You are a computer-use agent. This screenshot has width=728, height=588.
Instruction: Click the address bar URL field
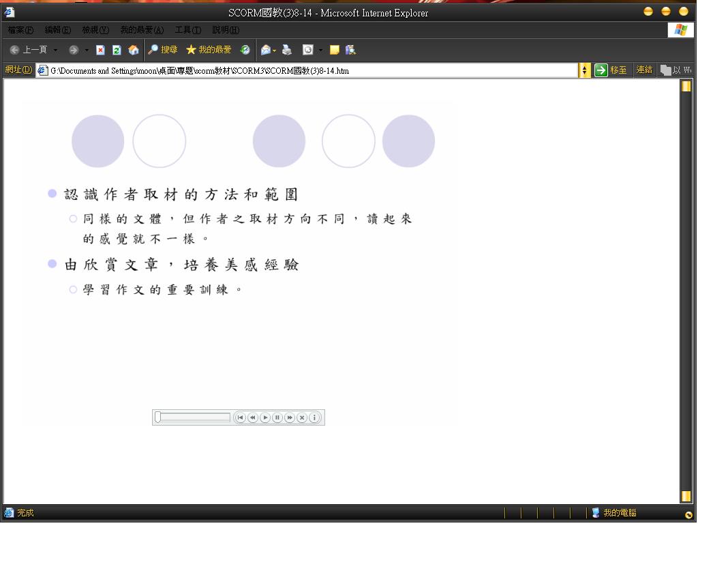pyautogui.click(x=307, y=70)
